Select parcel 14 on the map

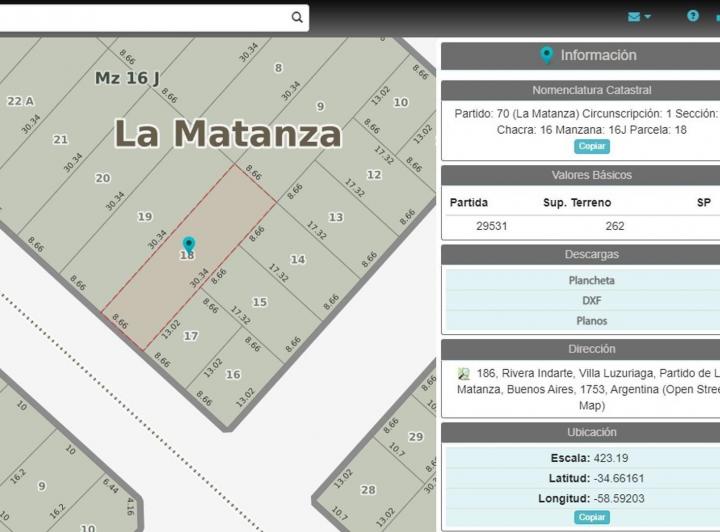click(298, 260)
